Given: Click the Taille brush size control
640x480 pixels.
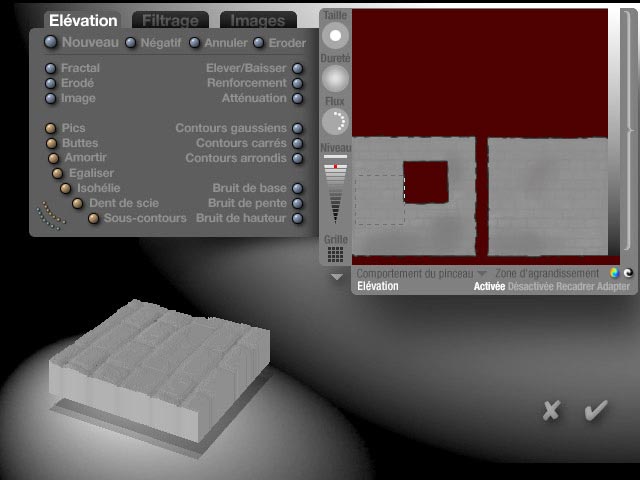Looking at the screenshot, I should click(336, 35).
